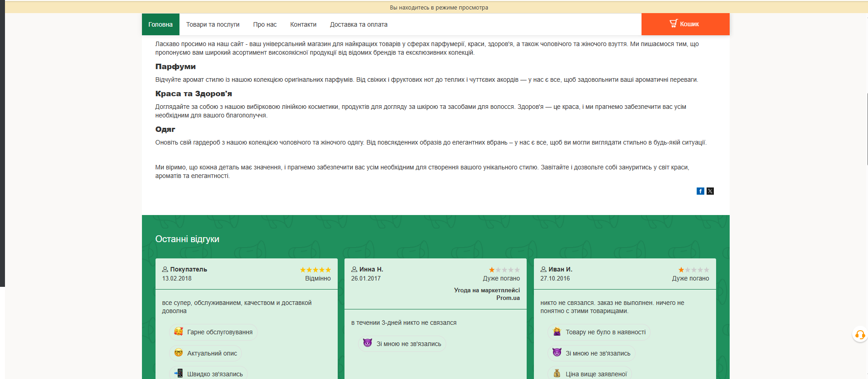Click the user icon beside Иван И.
Image resolution: width=868 pixels, height=379 pixels.
coord(543,269)
